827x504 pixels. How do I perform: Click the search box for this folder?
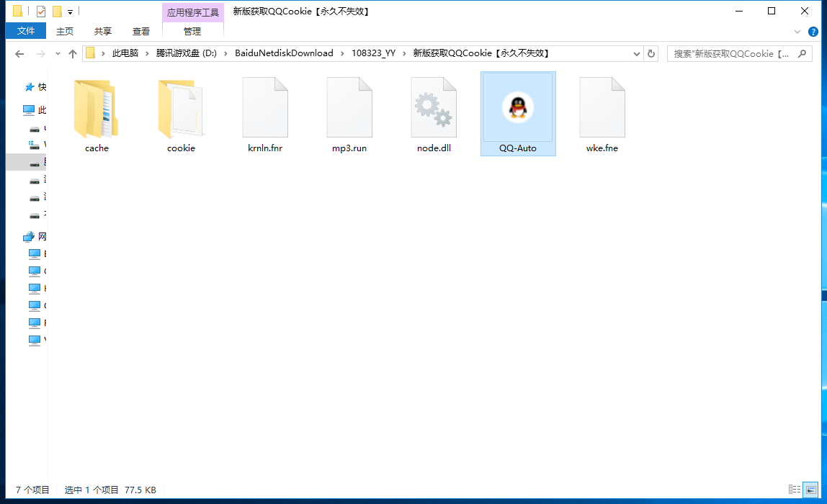735,53
